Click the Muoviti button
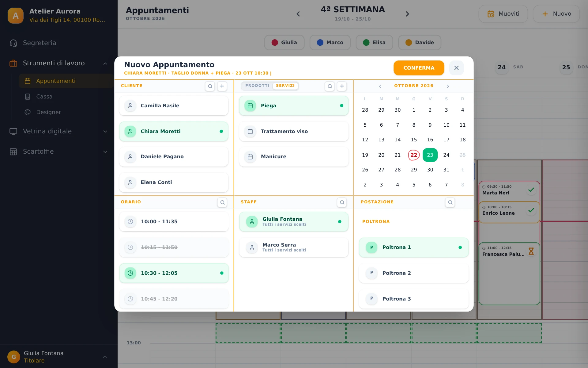Viewport: 588px width, 368px height. pyautogui.click(x=503, y=14)
